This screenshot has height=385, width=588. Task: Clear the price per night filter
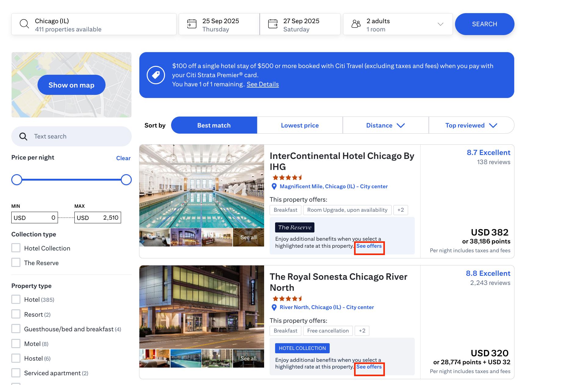tap(123, 158)
